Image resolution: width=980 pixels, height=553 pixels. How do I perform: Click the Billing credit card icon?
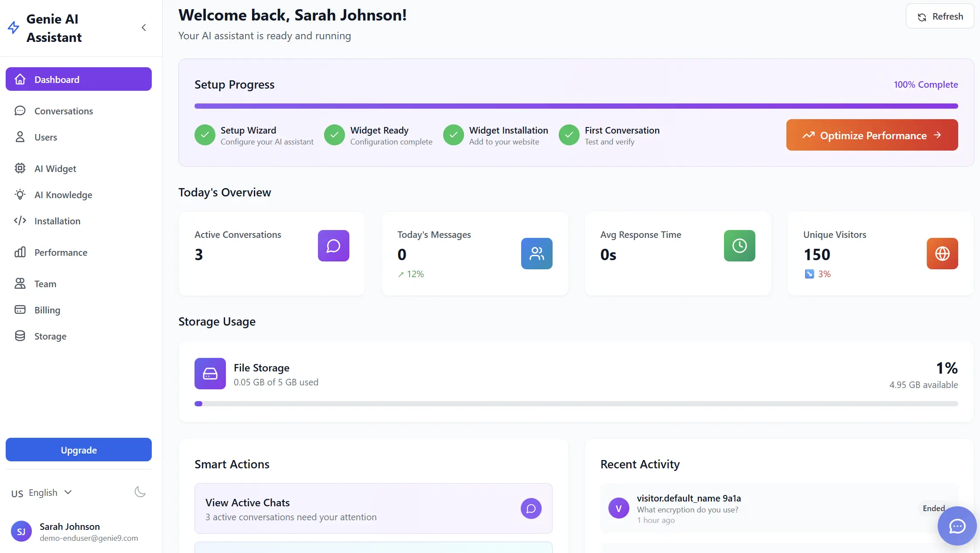pyautogui.click(x=20, y=310)
